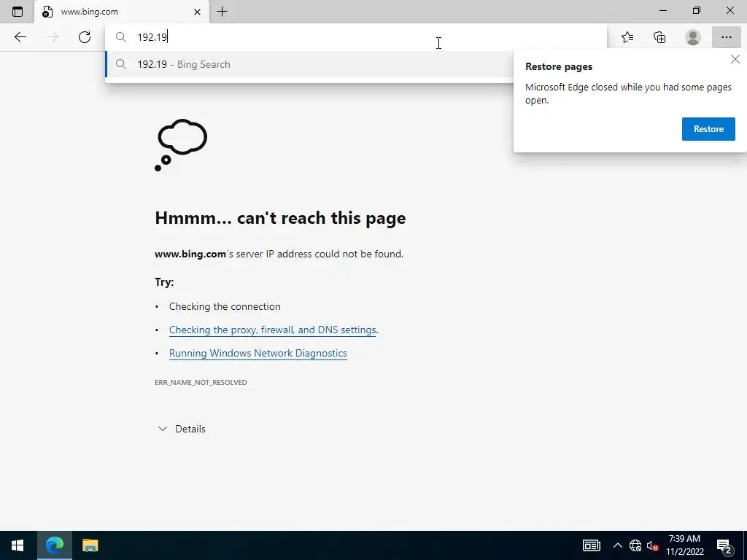Run Windows Network Diagnostics link
747x560 pixels.
(x=258, y=353)
